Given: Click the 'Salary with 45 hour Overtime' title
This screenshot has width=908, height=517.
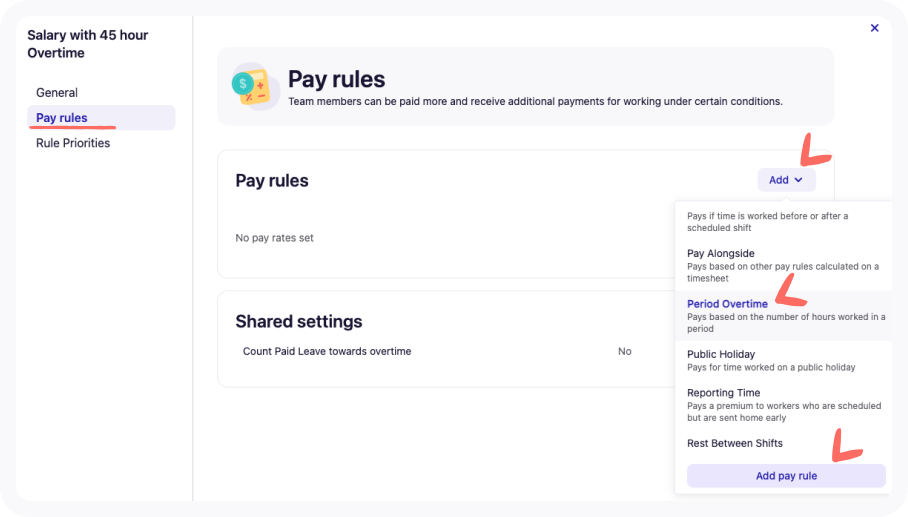Looking at the screenshot, I should [88, 44].
